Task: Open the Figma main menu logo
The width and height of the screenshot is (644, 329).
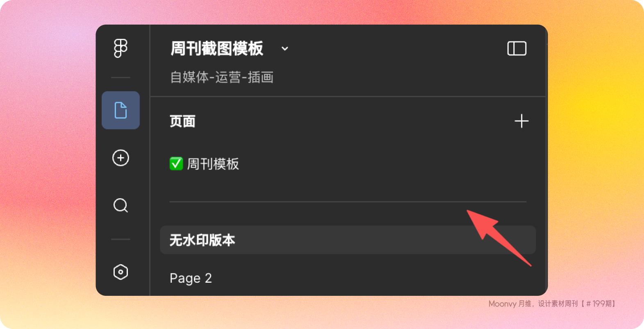Action: 121,48
